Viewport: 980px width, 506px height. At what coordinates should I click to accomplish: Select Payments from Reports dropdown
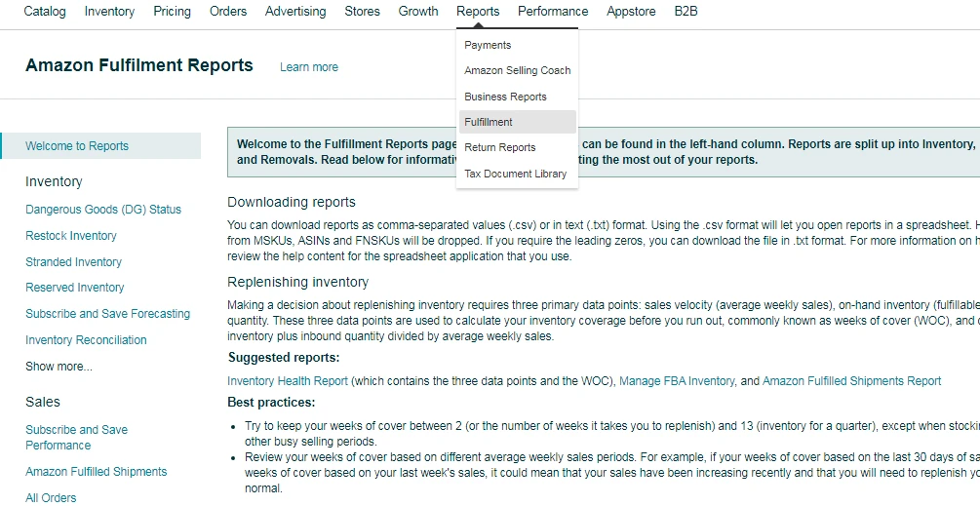(x=488, y=45)
